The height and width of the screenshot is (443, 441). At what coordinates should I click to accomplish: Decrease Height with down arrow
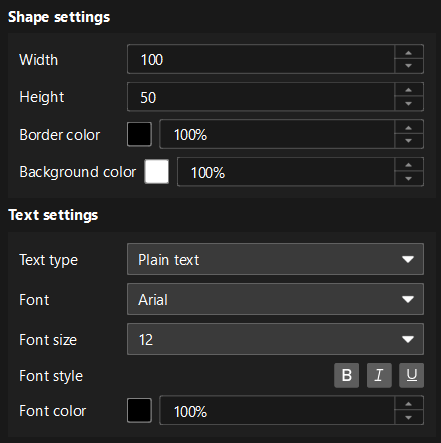click(409, 104)
